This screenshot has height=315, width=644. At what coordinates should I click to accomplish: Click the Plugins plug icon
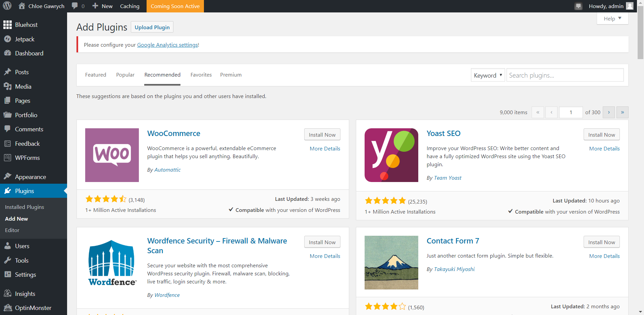[x=7, y=191]
